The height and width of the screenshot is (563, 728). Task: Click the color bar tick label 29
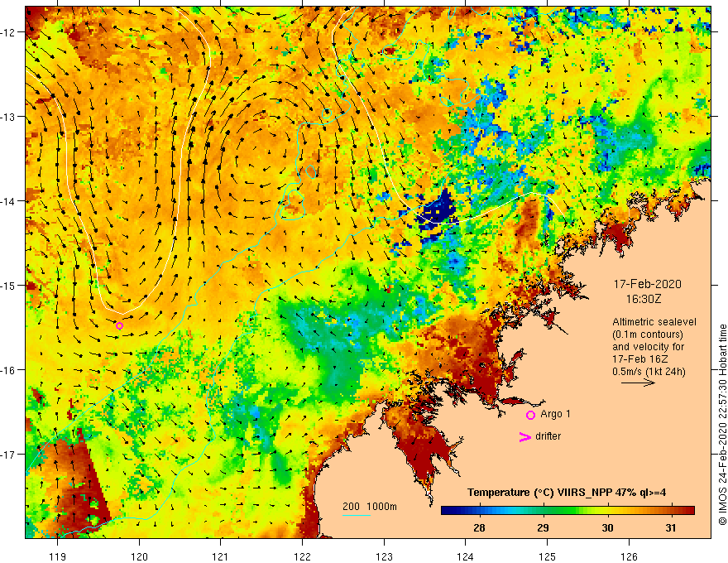(x=544, y=527)
